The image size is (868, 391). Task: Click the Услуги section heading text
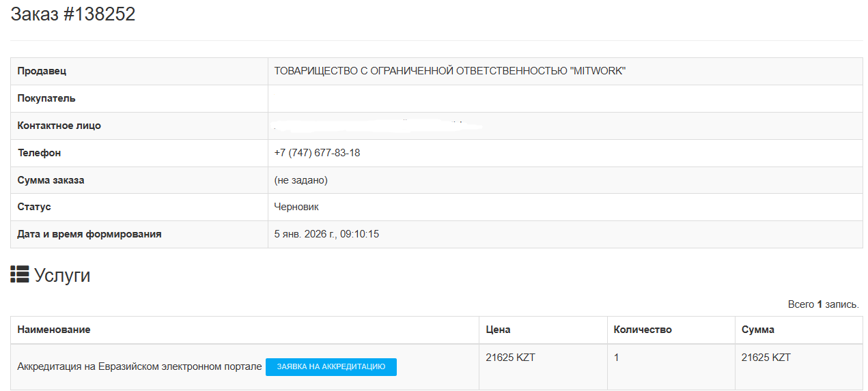coord(62,276)
